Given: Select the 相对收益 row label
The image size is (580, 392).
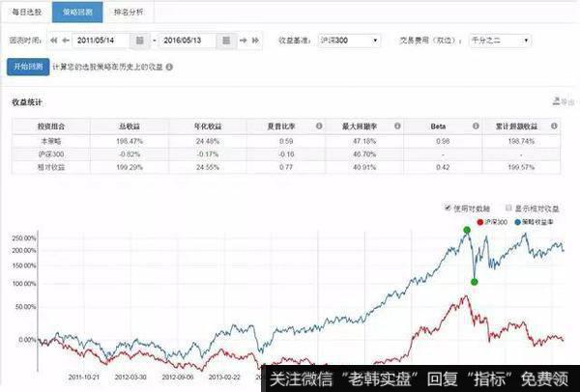Looking at the screenshot, I should [x=51, y=167].
